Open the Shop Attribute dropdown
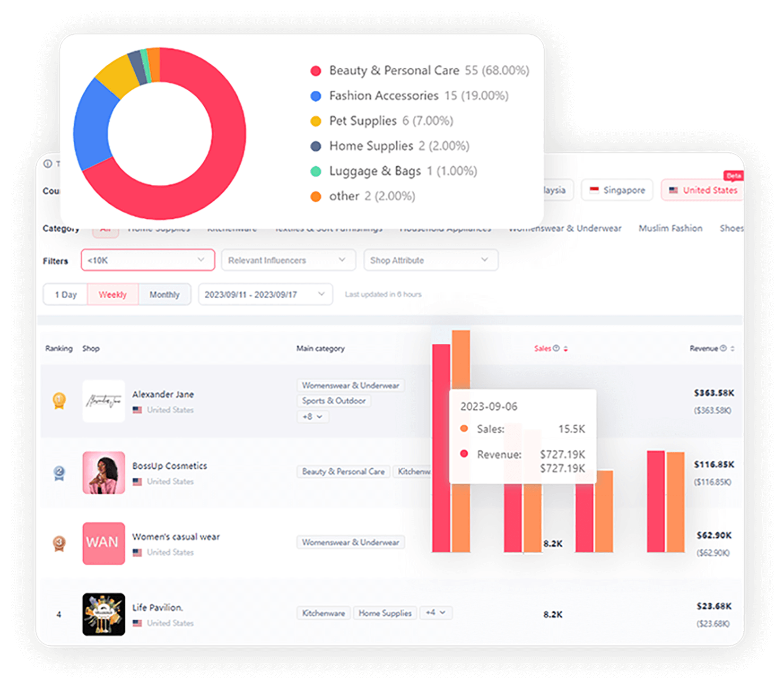 pyautogui.click(x=431, y=260)
